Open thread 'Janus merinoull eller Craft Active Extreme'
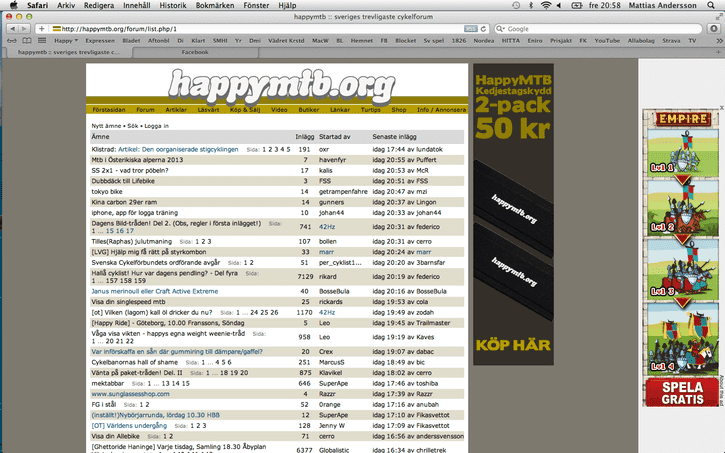This screenshot has width=725, height=453. tap(154, 291)
